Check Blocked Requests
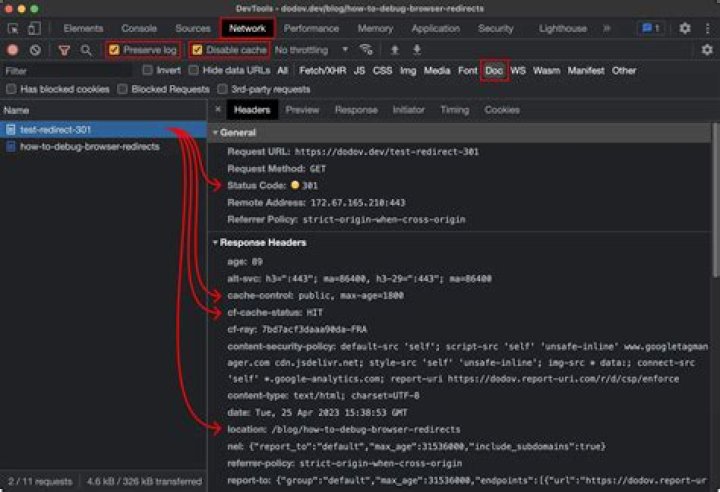The image size is (720, 492). [x=122, y=89]
